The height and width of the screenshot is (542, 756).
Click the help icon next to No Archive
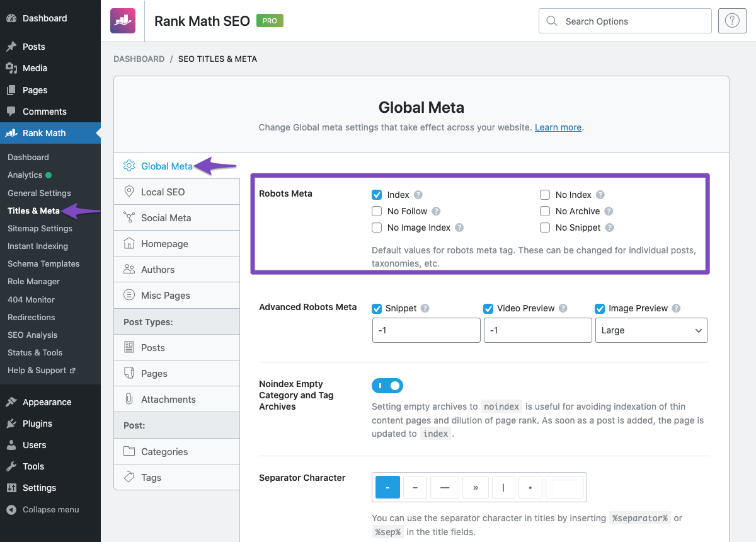(x=609, y=211)
